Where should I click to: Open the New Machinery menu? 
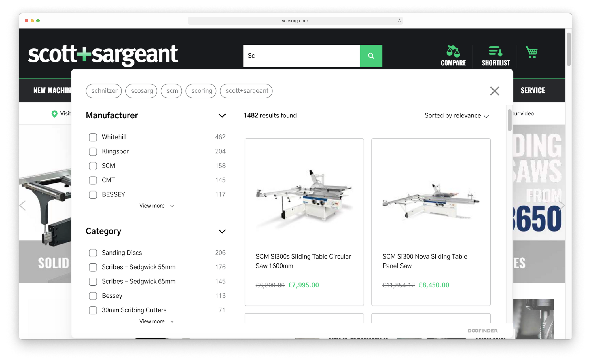[x=52, y=90]
